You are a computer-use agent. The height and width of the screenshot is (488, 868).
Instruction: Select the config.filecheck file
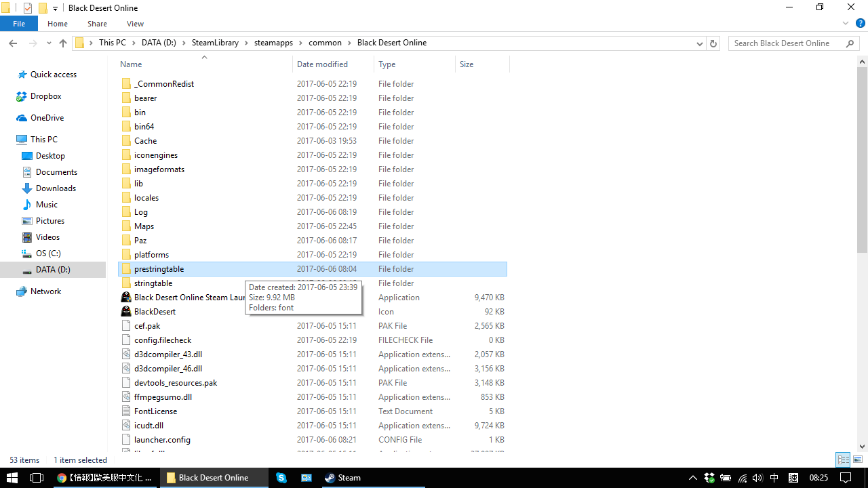pos(163,340)
